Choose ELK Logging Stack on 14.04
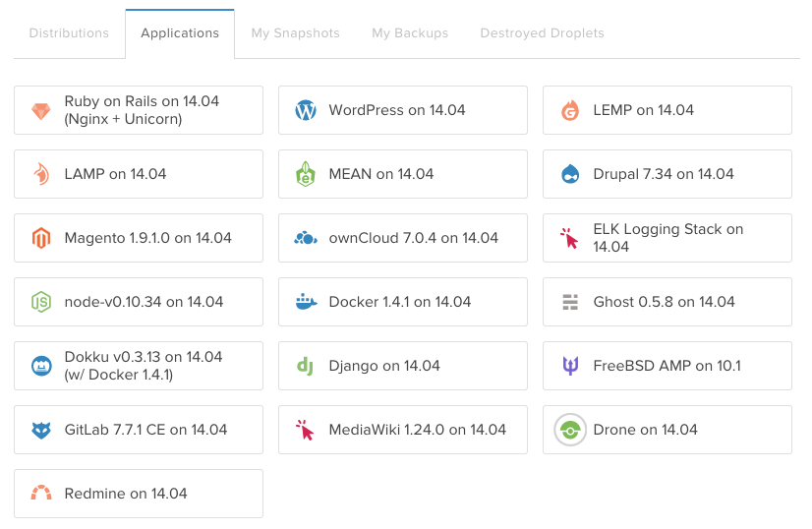Viewport: 812px width, 529px height. 667,238
